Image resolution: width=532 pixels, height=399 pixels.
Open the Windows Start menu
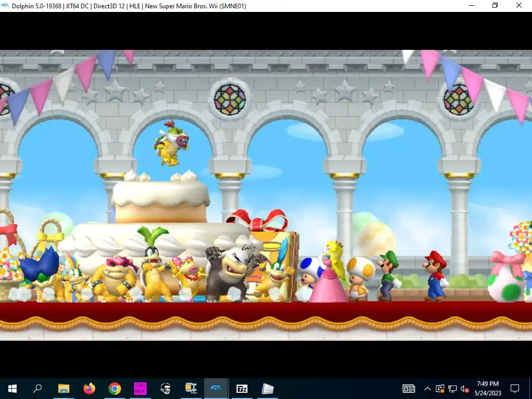click(x=12, y=389)
